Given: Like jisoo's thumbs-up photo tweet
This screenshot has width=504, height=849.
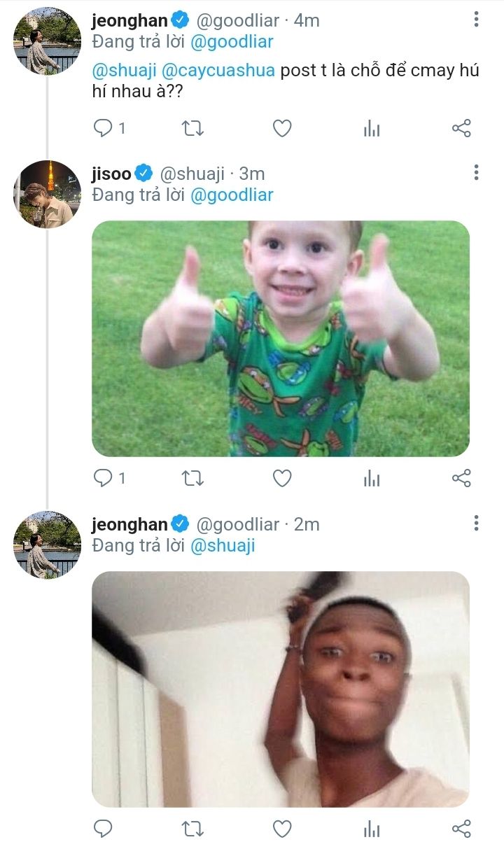Looking at the screenshot, I should tap(281, 478).
